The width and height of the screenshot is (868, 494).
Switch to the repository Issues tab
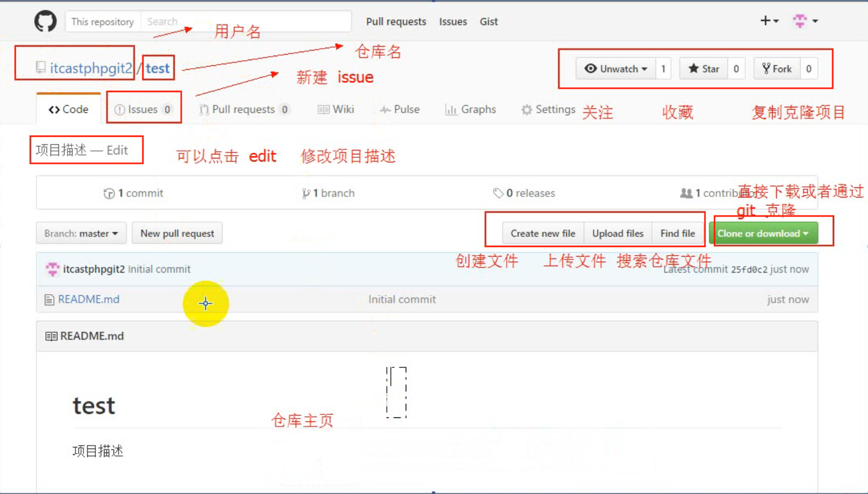point(143,109)
